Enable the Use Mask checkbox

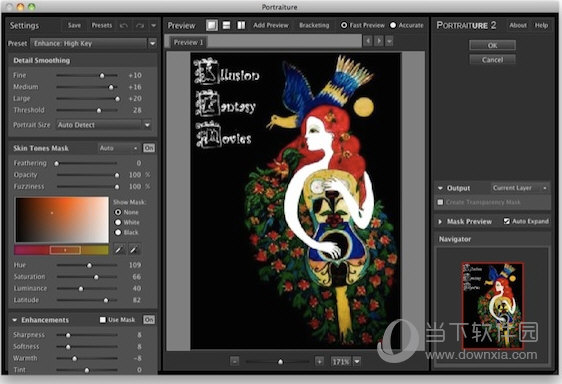103,320
